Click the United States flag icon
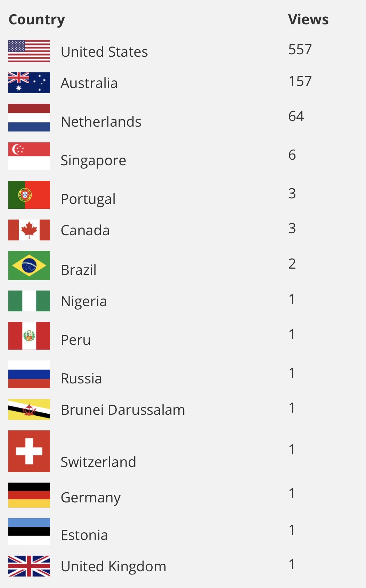The width and height of the screenshot is (366, 588). coord(29,51)
